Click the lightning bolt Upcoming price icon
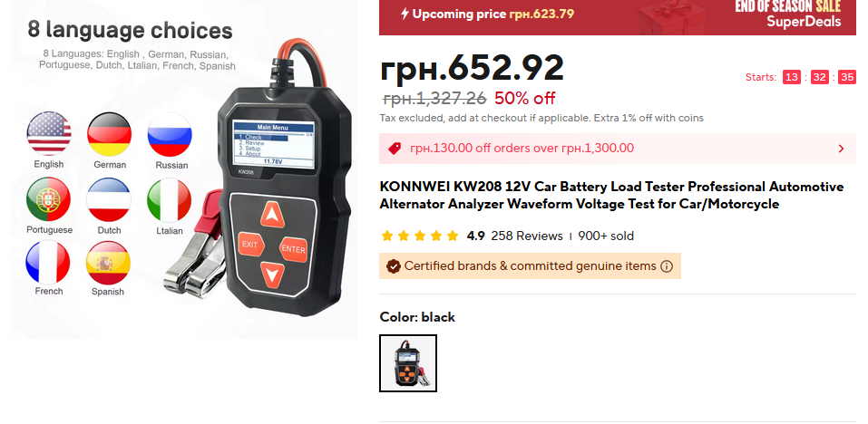 click(405, 14)
